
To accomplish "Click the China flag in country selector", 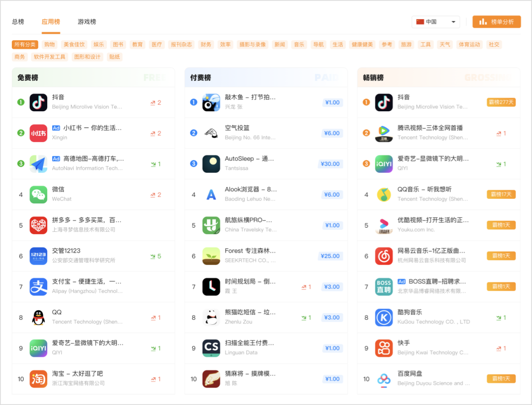I will coord(420,22).
